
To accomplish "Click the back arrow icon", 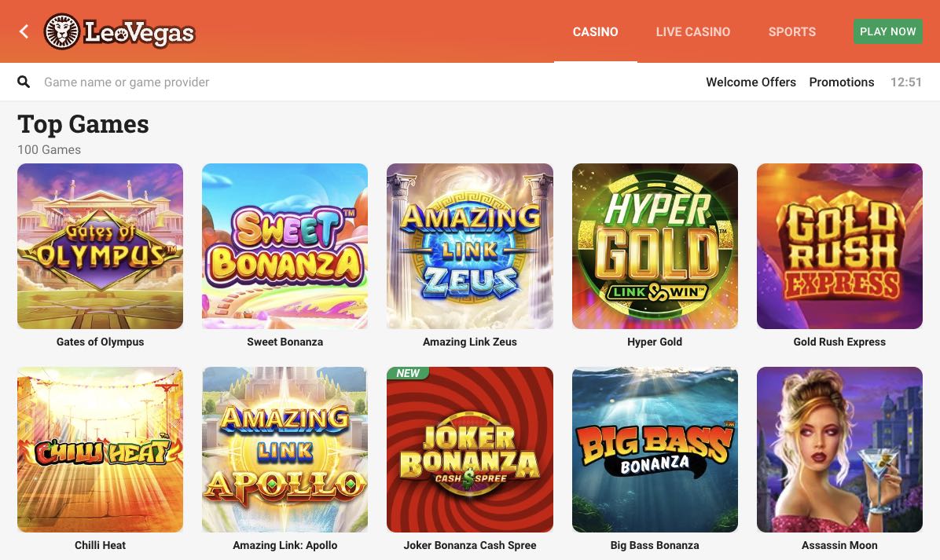I will [x=24, y=31].
